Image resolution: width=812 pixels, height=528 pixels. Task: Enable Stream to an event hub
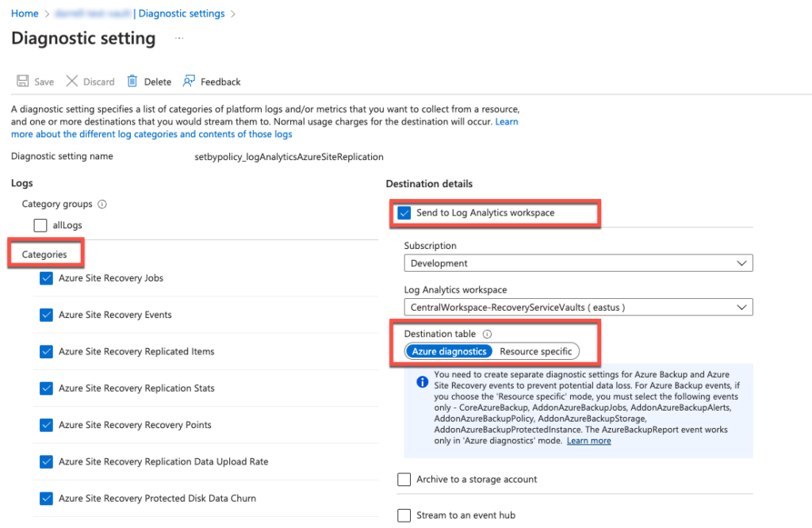[404, 515]
